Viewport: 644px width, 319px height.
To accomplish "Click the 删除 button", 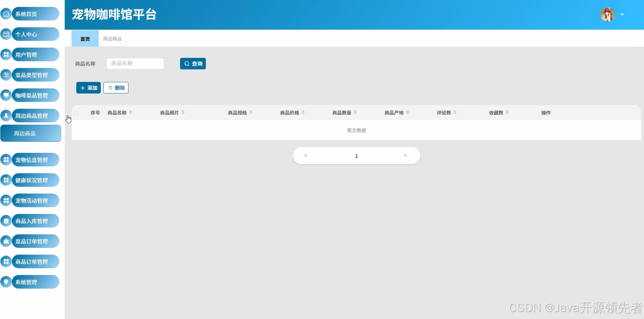I will pos(116,88).
